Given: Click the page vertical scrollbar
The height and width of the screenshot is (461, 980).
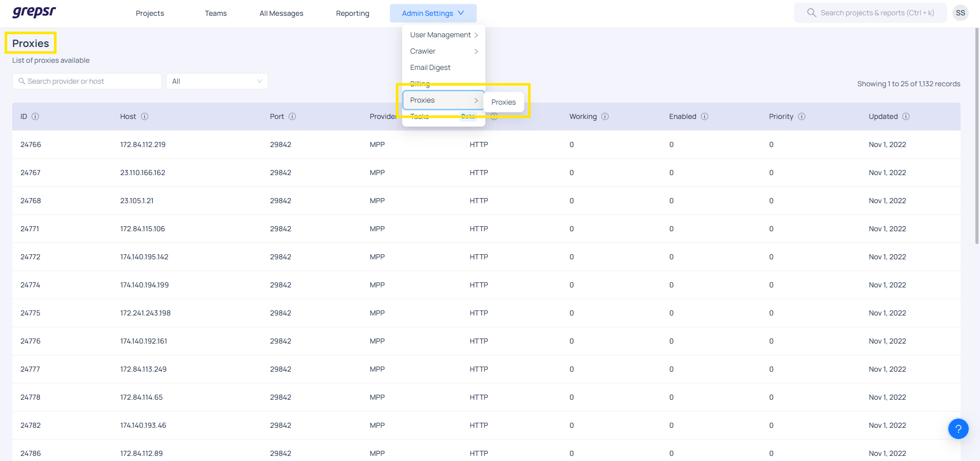Looking at the screenshot, I should point(977,153).
